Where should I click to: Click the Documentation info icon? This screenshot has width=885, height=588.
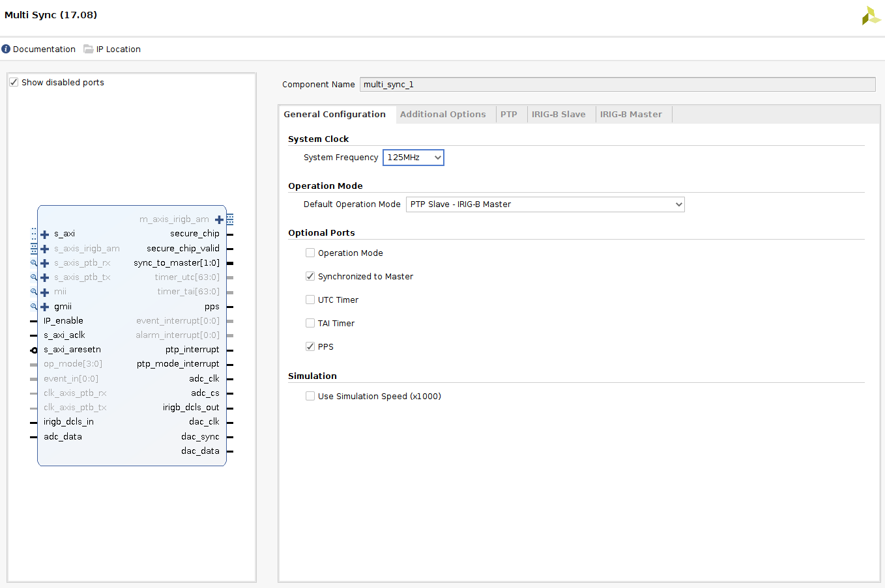[x=6, y=49]
